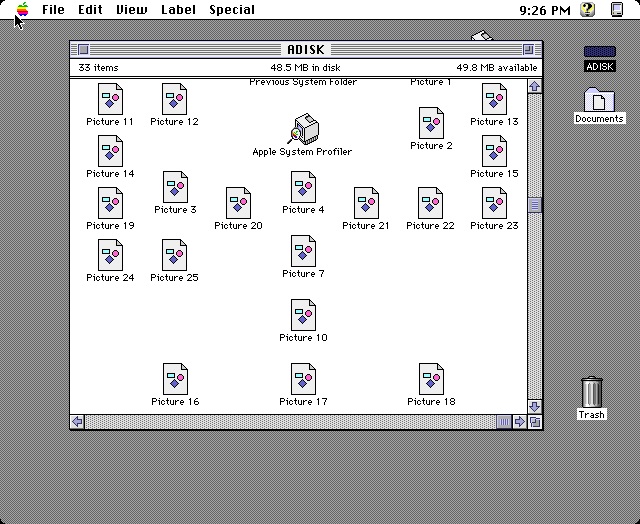Select the Apple System Profiler application icon
This screenshot has width=640, height=524.
coord(303,129)
